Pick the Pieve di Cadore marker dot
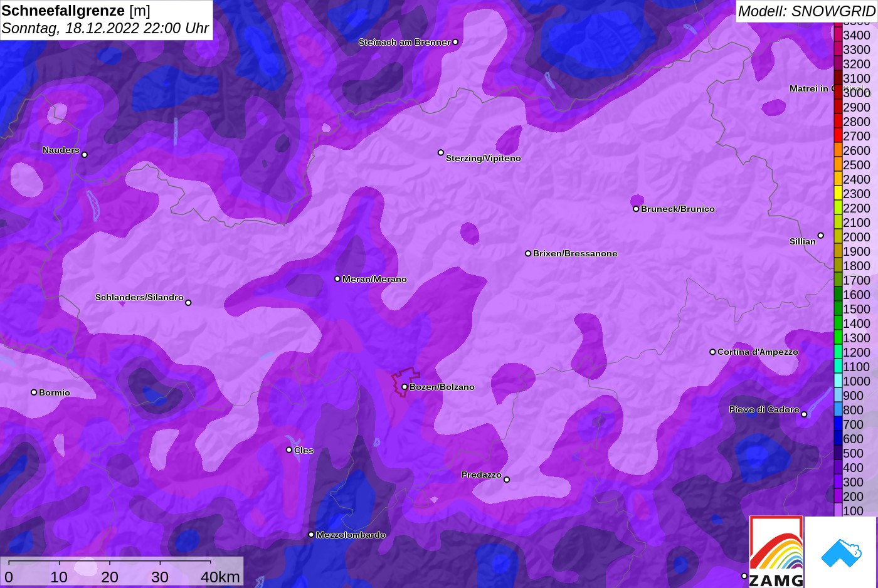Image resolution: width=878 pixels, height=588 pixels. (x=804, y=414)
